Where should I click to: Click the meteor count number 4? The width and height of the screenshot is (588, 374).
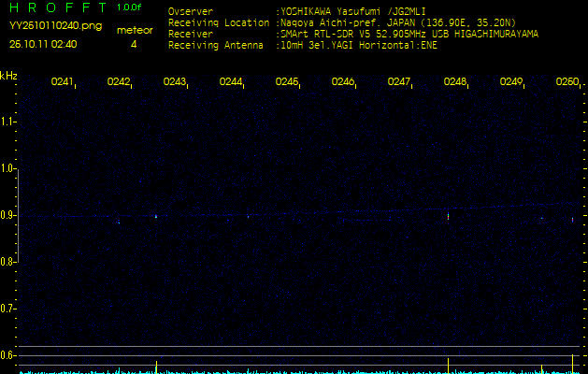pyautogui.click(x=134, y=44)
